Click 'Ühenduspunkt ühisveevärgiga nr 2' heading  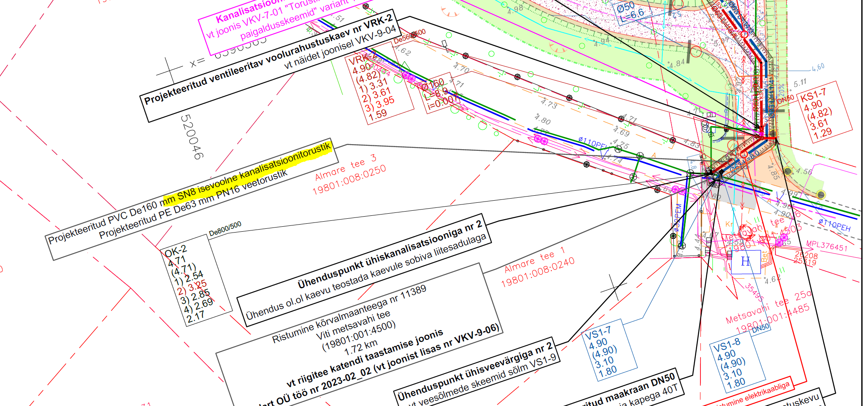click(x=475, y=371)
